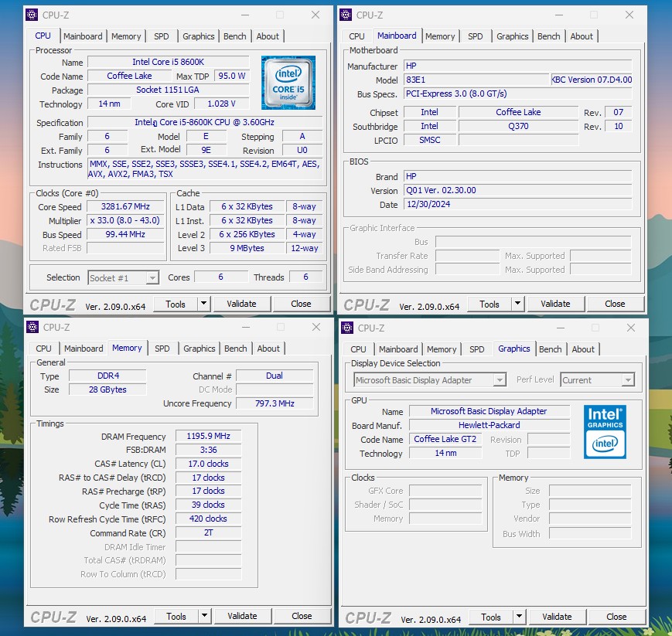Open the Bench tab in the Graphics window
Image resolution: width=672 pixels, height=636 pixels.
(551, 349)
